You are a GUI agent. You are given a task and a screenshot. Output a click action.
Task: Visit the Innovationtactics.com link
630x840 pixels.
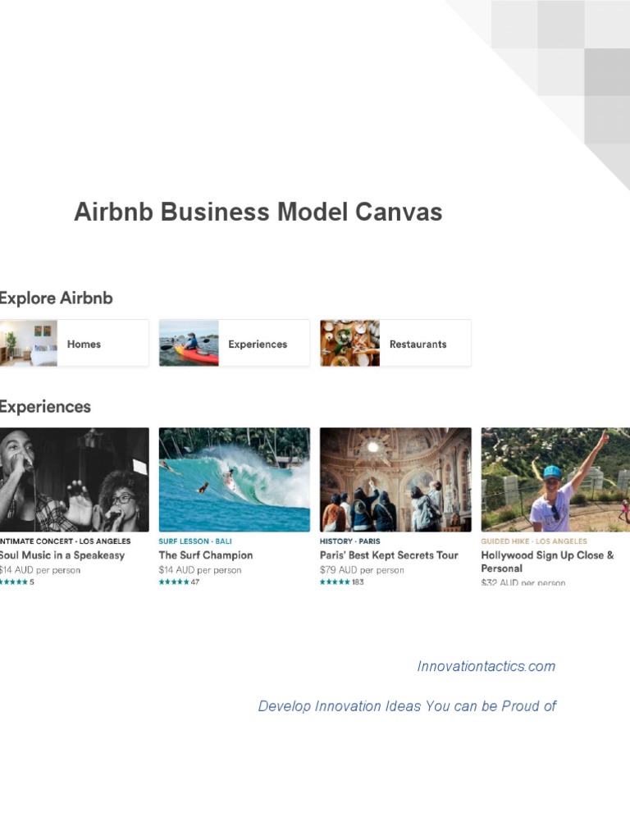[x=486, y=666]
